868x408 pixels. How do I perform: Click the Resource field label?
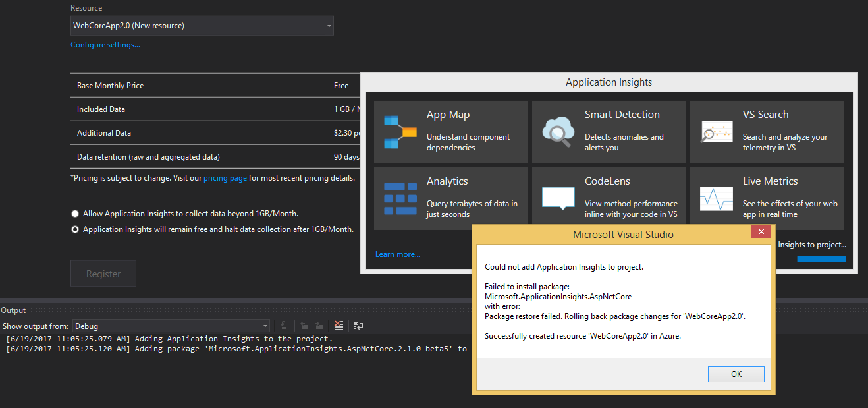pyautogui.click(x=86, y=8)
